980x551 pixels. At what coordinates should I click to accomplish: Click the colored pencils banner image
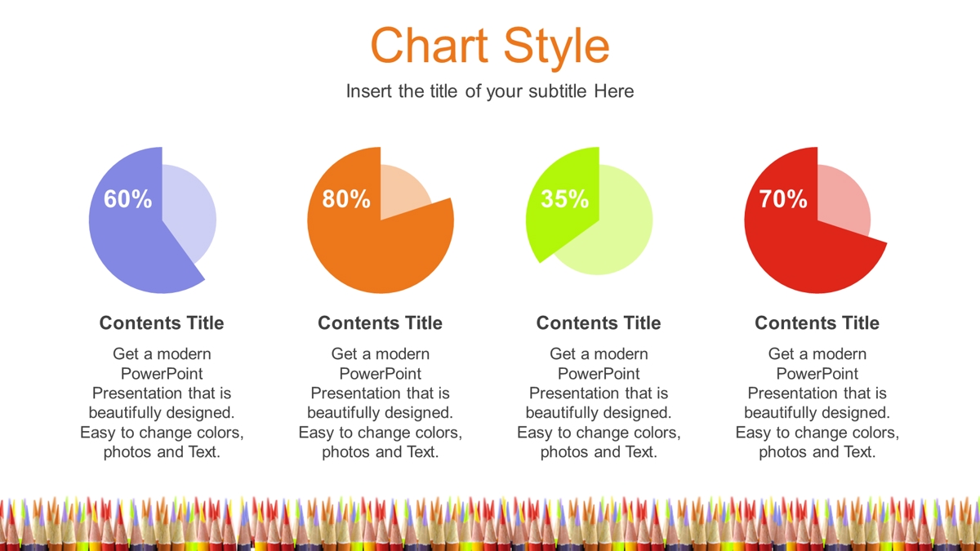pos(490,522)
